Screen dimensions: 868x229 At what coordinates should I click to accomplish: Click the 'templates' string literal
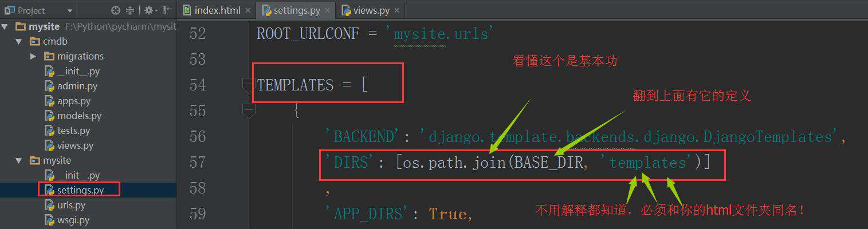click(647, 163)
